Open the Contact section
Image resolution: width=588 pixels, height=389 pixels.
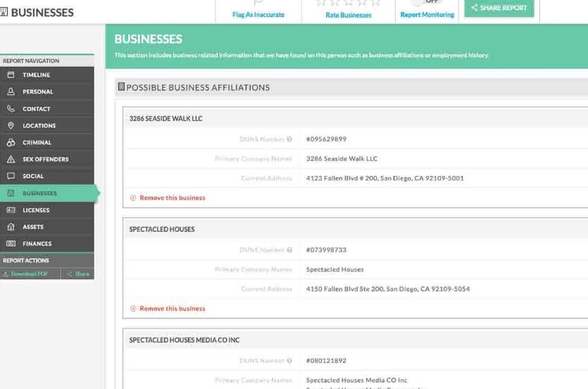pyautogui.click(x=47, y=108)
